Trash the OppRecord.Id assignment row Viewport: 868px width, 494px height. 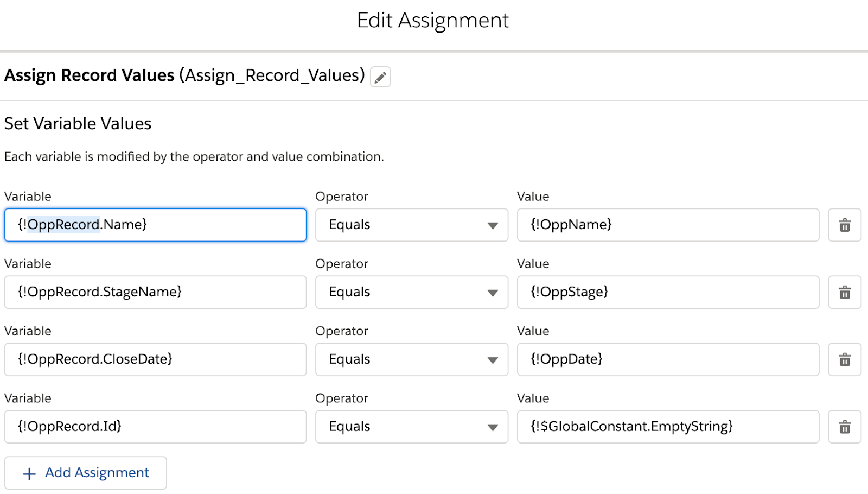pyautogui.click(x=845, y=427)
